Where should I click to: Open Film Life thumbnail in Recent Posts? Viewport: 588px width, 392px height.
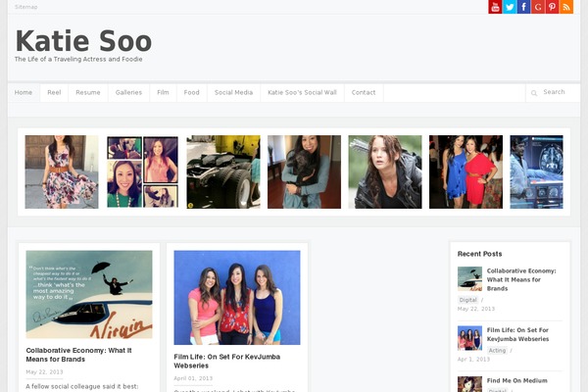click(x=469, y=338)
